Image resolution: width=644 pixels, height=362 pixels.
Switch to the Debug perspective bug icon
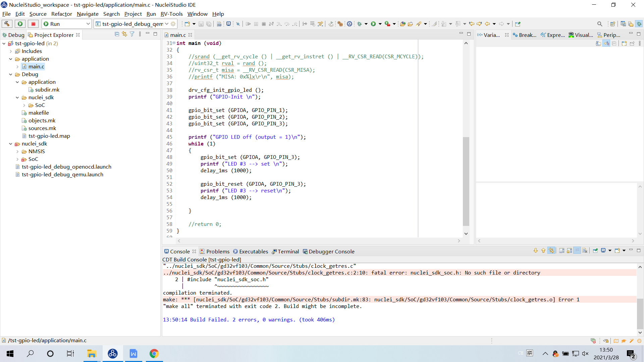pos(639,24)
